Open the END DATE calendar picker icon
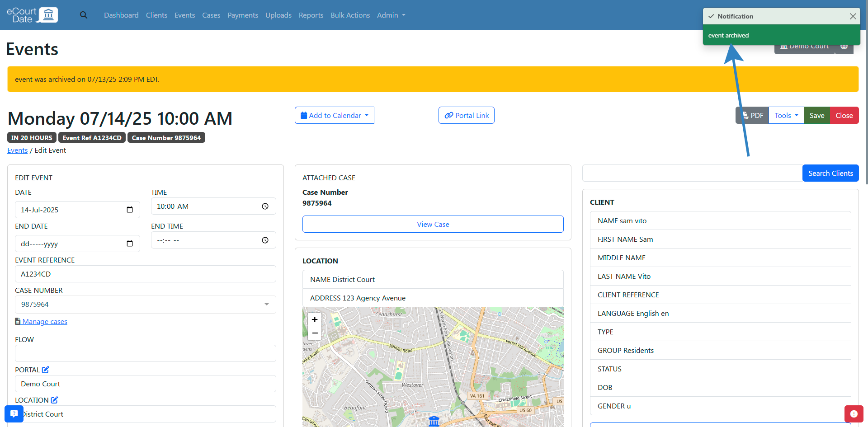Screen dimensions: 868x427 tap(130, 244)
